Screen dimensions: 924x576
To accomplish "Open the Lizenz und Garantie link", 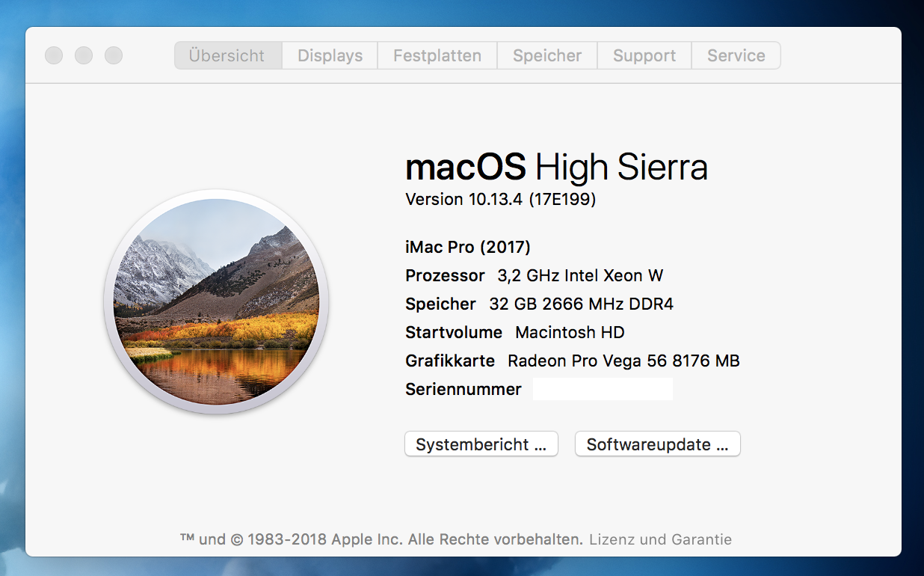I will [660, 539].
